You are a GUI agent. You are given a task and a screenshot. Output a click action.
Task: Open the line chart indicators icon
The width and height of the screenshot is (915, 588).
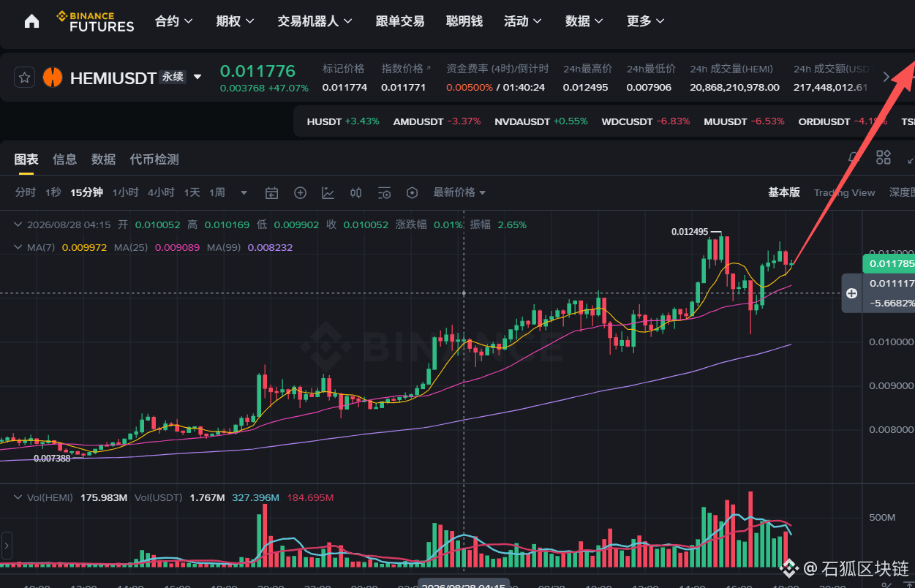click(x=328, y=192)
